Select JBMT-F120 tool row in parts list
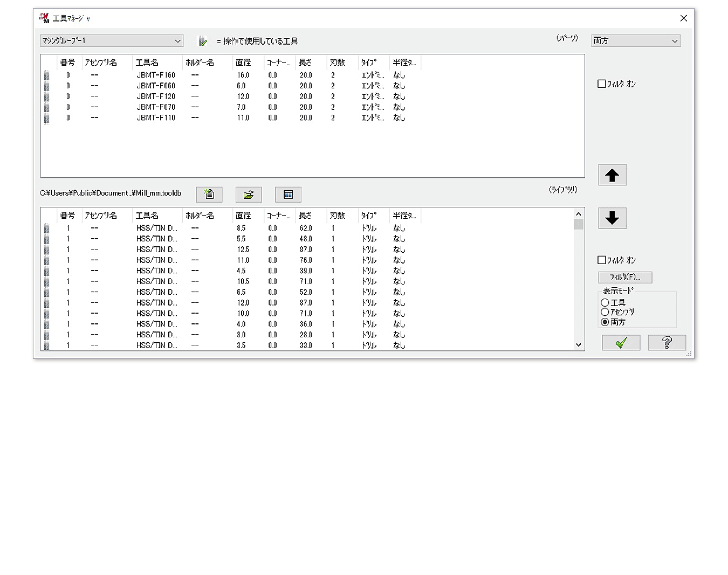 point(156,96)
